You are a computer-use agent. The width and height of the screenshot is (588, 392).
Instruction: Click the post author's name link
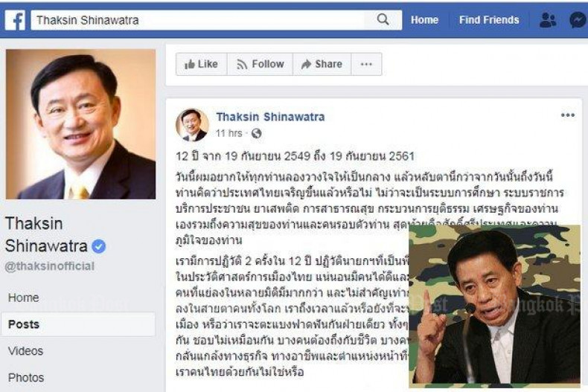(270, 117)
